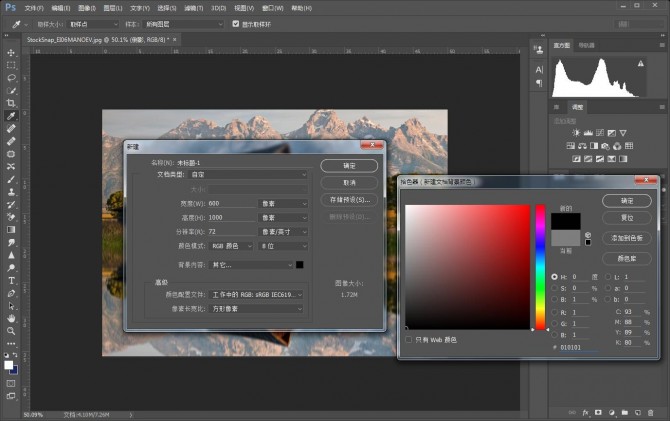Click 添加到色板 in the color picker
This screenshot has width=670, height=421.
626,238
